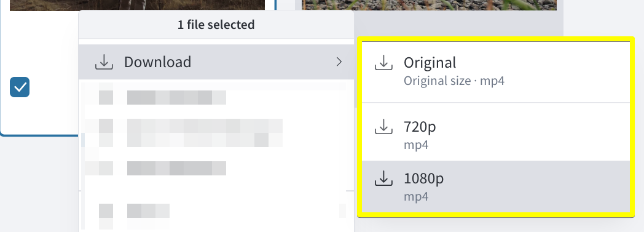Image resolution: width=644 pixels, height=232 pixels.
Task: Click the download icon beside Download label
Action: pyautogui.click(x=104, y=62)
